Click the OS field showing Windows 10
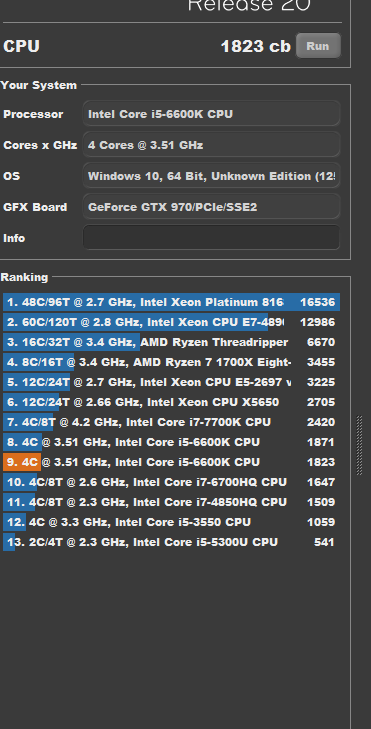This screenshot has height=729, width=371. tap(212, 176)
